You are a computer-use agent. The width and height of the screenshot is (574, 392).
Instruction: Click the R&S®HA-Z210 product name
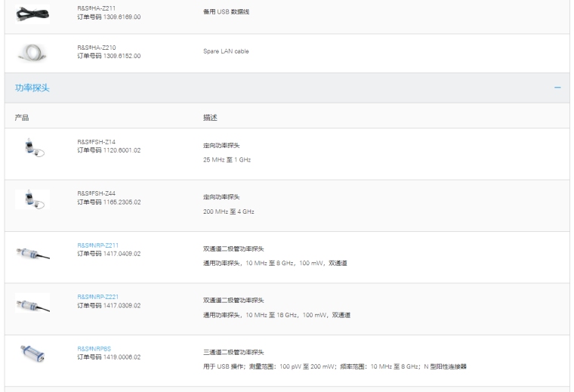click(97, 48)
